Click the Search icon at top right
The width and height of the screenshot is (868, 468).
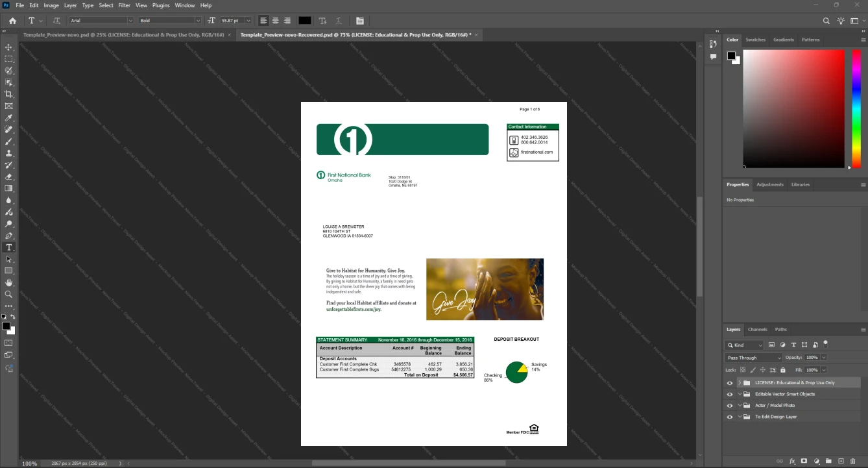[x=826, y=21]
